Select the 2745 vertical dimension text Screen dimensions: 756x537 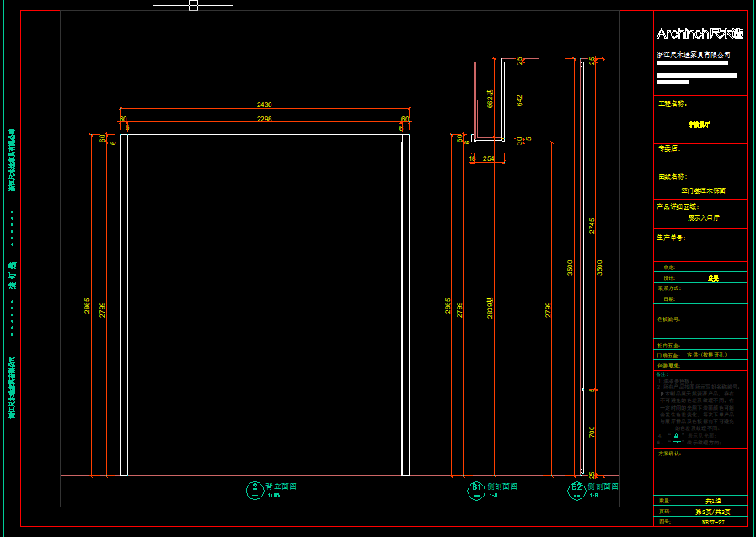592,225
